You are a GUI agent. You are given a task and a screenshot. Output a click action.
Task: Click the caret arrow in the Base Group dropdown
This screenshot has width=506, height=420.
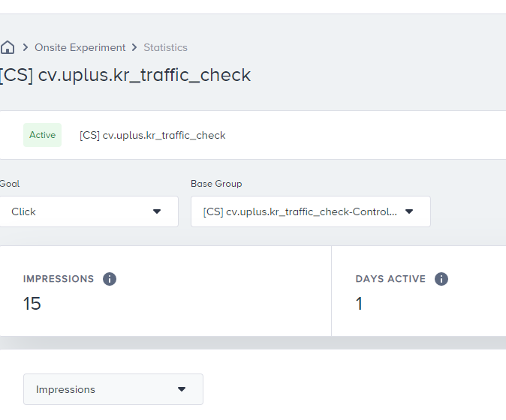coord(409,211)
